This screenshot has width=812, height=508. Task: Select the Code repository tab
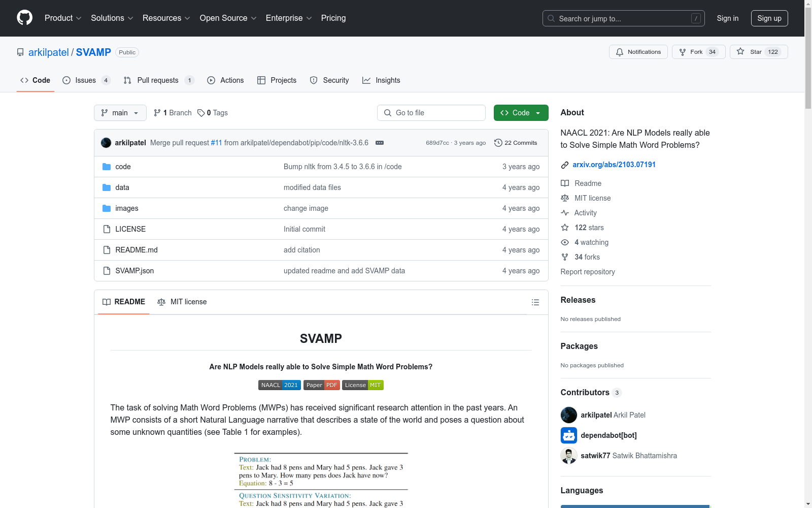click(36, 80)
